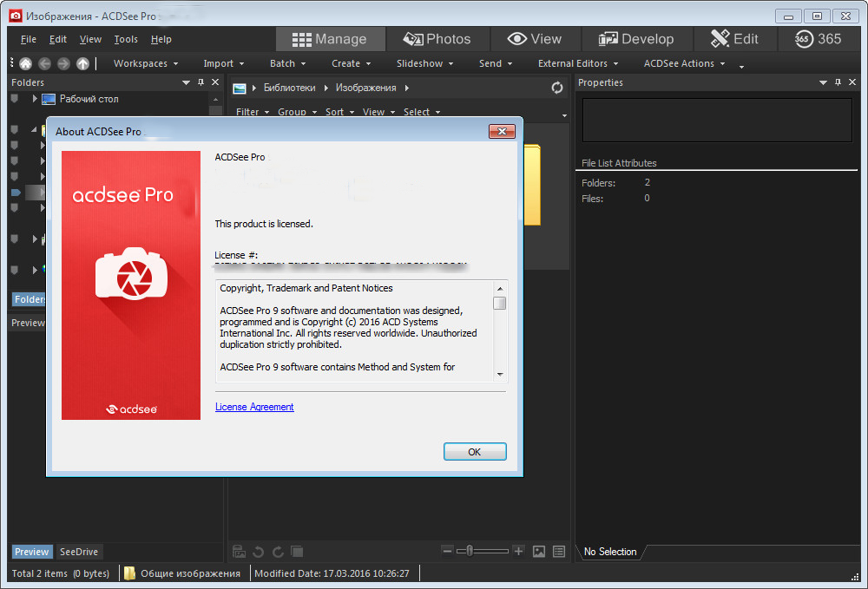Pin the Properties panel
Viewport: 868px width, 589px height.
click(x=838, y=82)
